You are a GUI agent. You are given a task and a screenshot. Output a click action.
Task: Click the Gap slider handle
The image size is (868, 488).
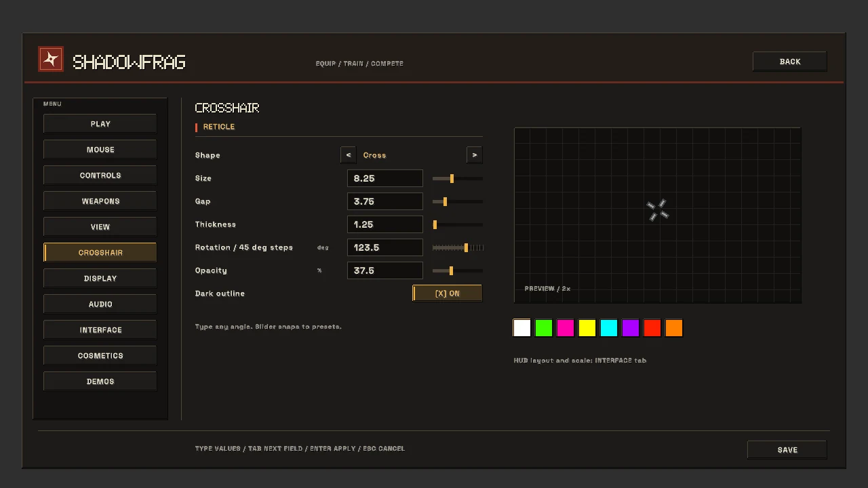pyautogui.click(x=445, y=201)
